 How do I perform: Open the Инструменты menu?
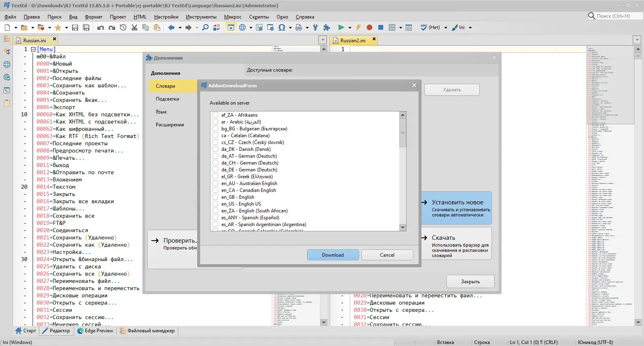tap(201, 17)
